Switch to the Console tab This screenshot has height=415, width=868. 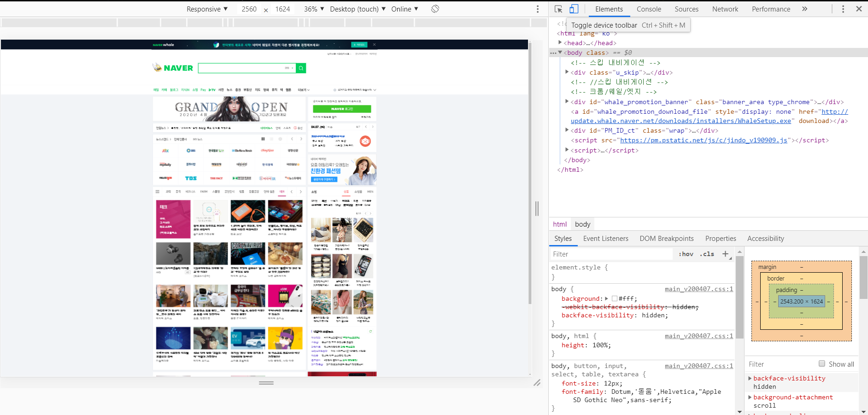pos(649,9)
